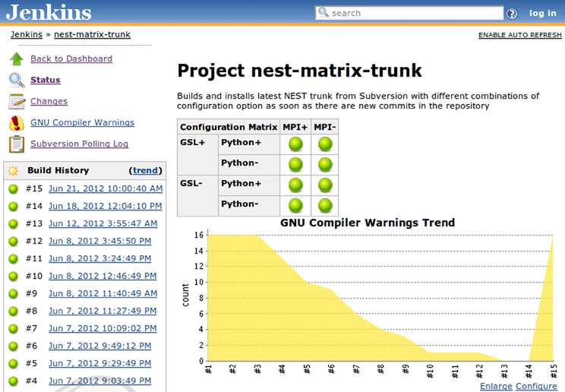Open build Jun 7, 2012 9:29:49 PM
The height and width of the screenshot is (392, 565).
point(99,363)
